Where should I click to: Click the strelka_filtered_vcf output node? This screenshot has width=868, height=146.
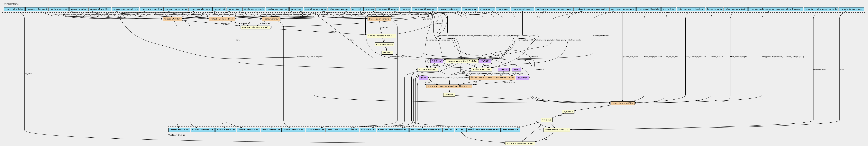tap(271, 130)
